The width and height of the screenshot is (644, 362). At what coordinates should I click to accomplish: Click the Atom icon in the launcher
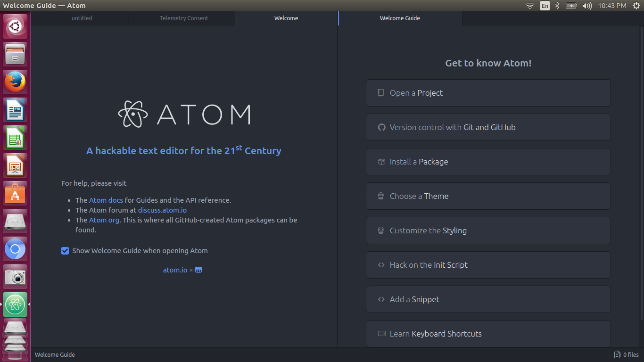15,304
